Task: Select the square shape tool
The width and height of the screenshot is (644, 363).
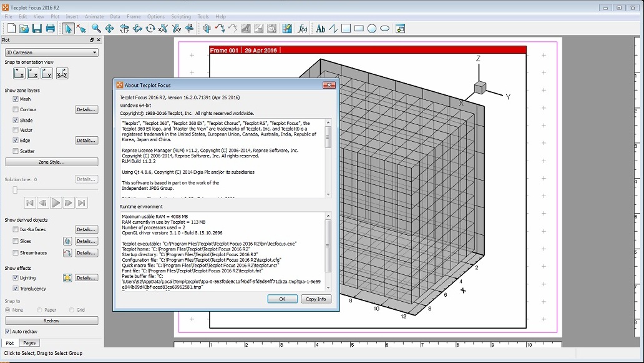Action: (x=346, y=28)
